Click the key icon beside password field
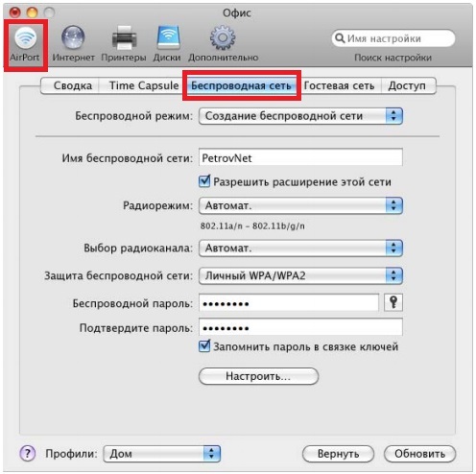476x474 pixels. click(393, 302)
